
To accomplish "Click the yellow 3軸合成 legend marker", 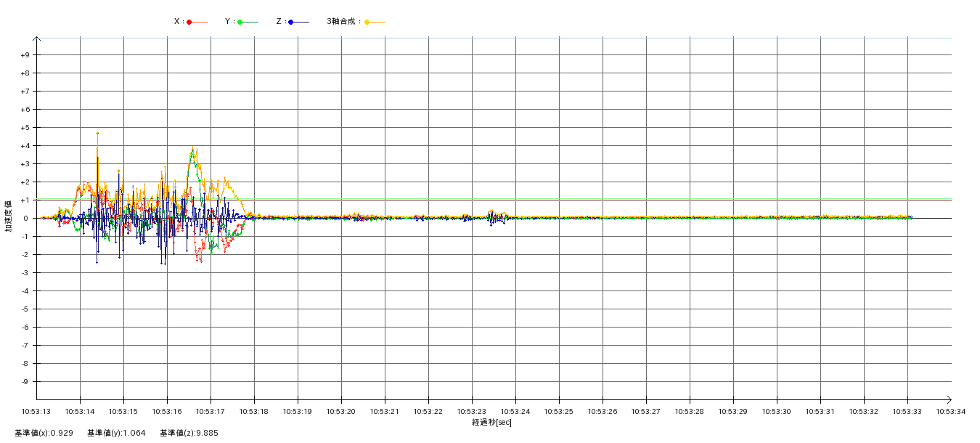I will [367, 23].
